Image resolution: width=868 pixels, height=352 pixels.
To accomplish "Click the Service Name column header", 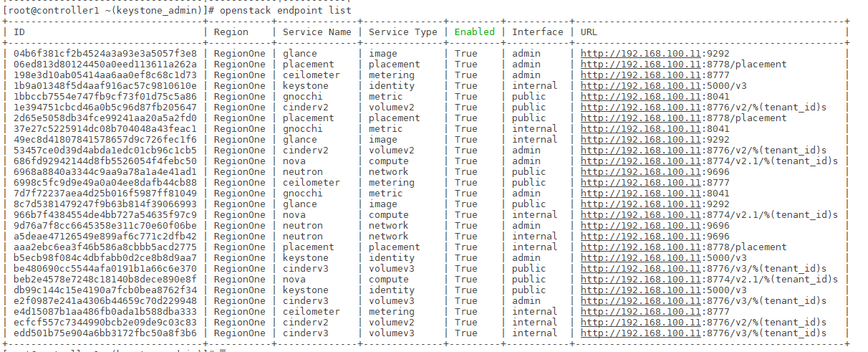I will click(317, 32).
